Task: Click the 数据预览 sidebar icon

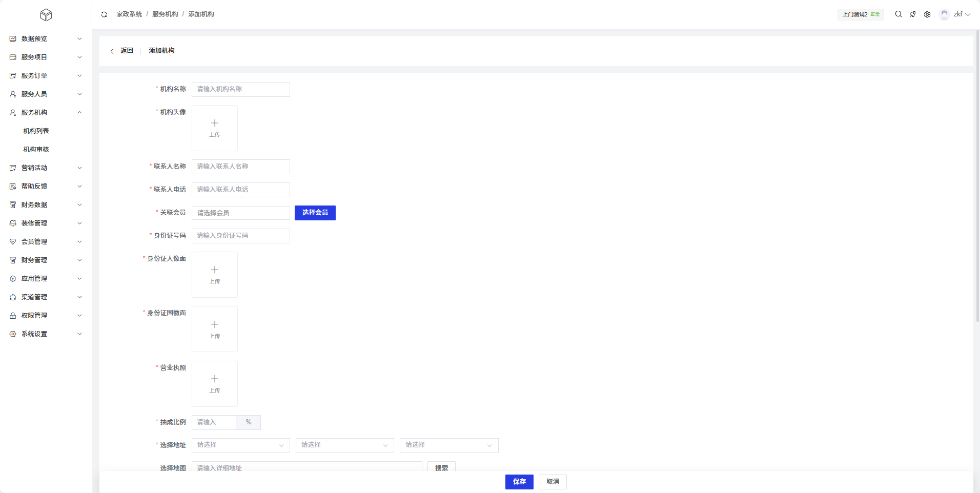Action: [x=13, y=39]
